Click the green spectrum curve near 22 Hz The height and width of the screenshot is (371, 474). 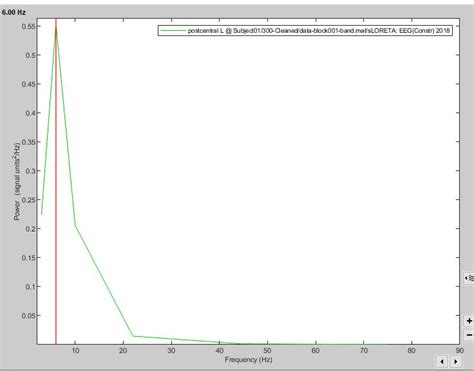pyautogui.click(x=133, y=336)
